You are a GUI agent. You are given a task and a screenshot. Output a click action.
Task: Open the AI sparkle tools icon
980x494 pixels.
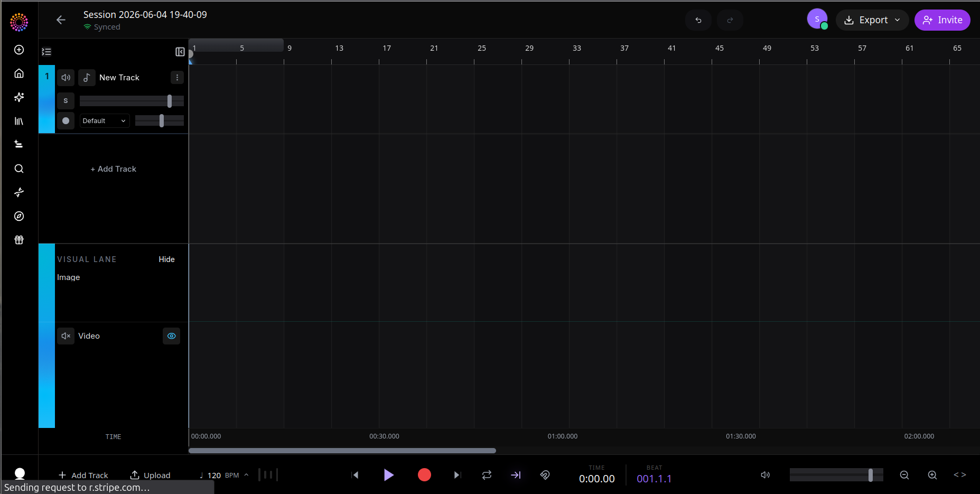pyautogui.click(x=19, y=97)
